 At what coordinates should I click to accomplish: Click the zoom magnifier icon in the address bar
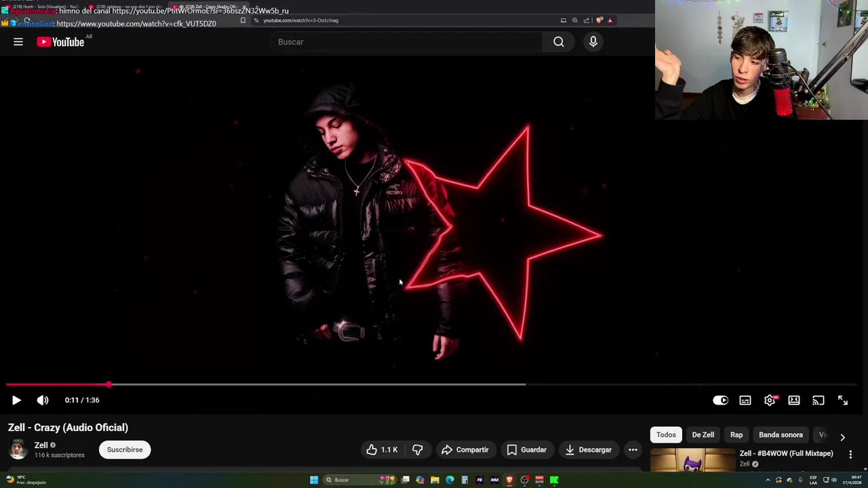click(x=575, y=20)
